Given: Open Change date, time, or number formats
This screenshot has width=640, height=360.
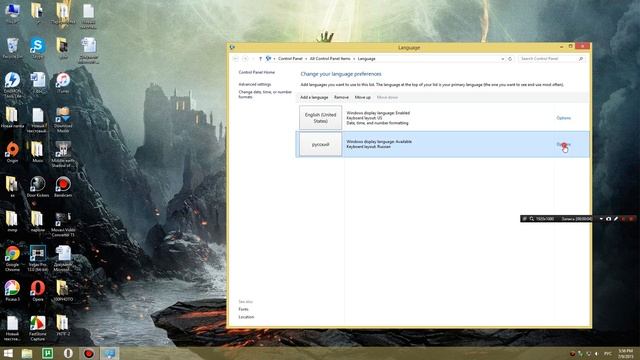Looking at the screenshot, I should point(265,94).
